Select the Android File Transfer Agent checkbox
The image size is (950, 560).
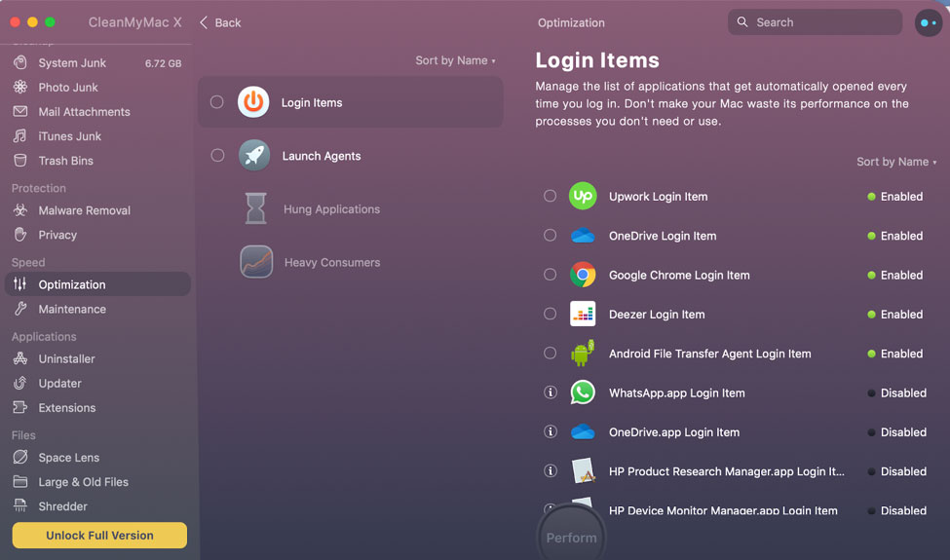(x=550, y=353)
